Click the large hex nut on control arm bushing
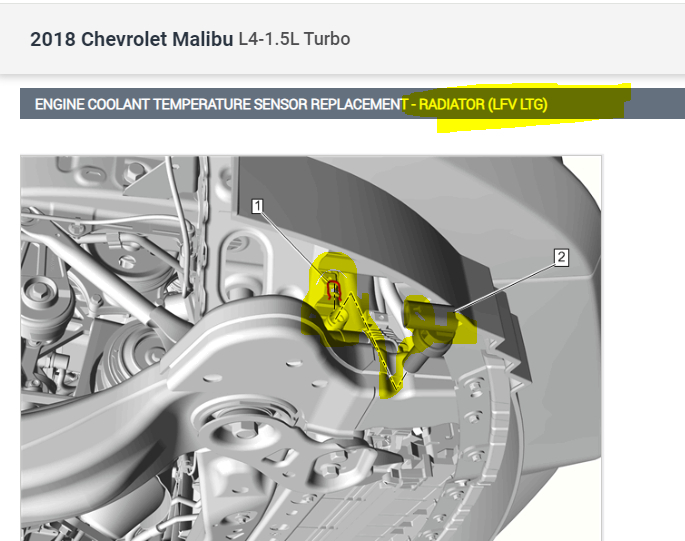 click(x=242, y=429)
